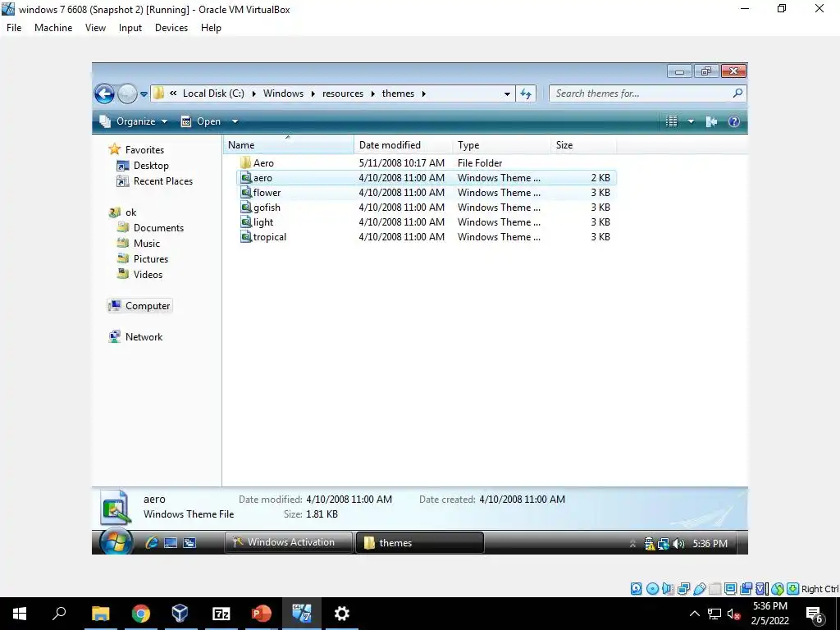Image resolution: width=840 pixels, height=630 pixels.
Task: Click Show Desktop quick launch icon
Action: pyautogui.click(x=171, y=543)
